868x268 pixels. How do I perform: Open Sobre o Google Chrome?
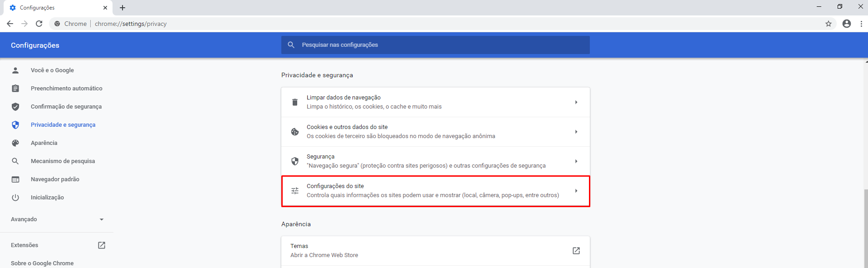tap(42, 263)
